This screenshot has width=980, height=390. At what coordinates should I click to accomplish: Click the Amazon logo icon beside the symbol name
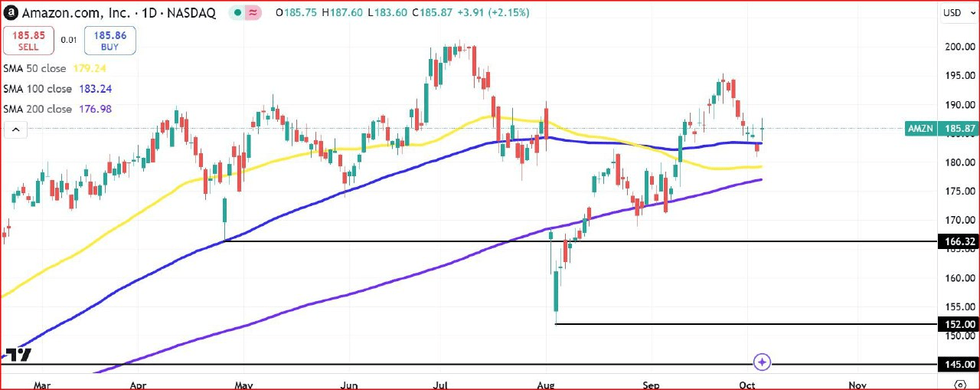click(x=11, y=13)
